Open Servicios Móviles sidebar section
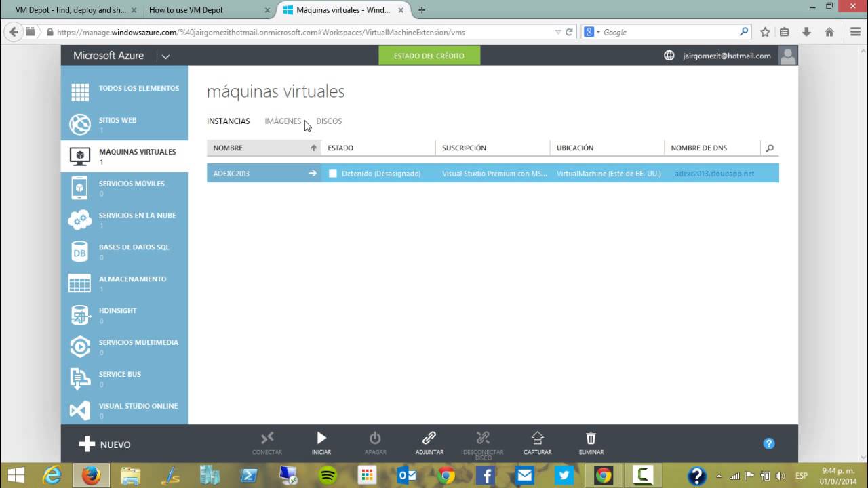The image size is (868, 488). coord(124,188)
